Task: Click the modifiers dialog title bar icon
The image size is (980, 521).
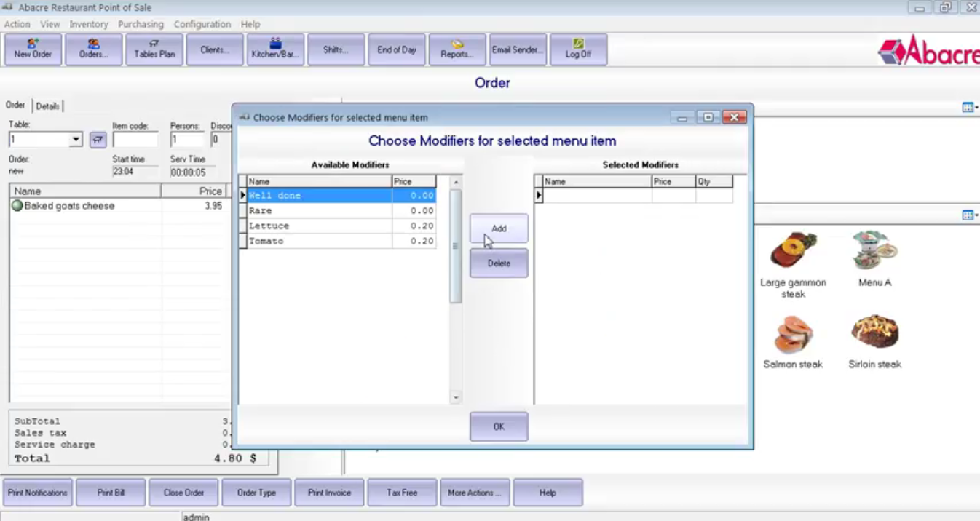Action: (x=245, y=117)
